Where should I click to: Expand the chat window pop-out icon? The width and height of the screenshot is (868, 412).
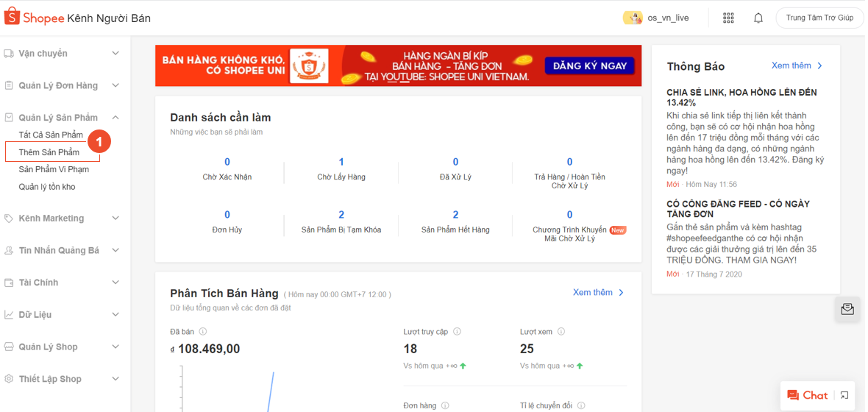click(x=844, y=395)
